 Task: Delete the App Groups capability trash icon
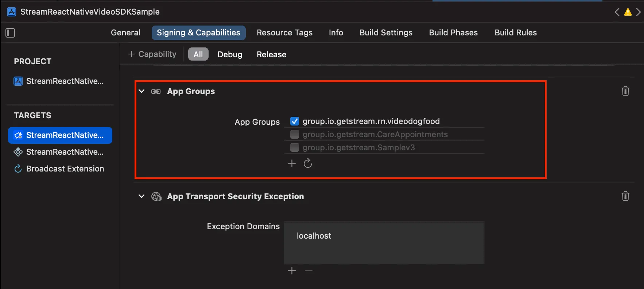[x=625, y=91]
